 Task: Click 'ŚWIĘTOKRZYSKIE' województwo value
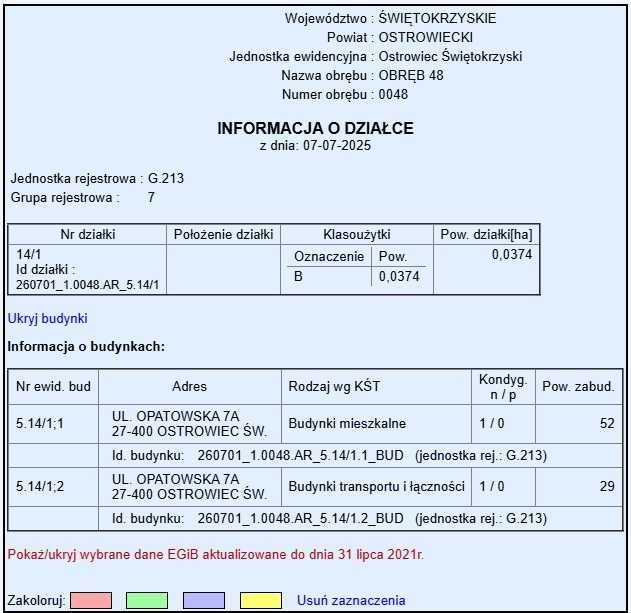click(x=437, y=18)
